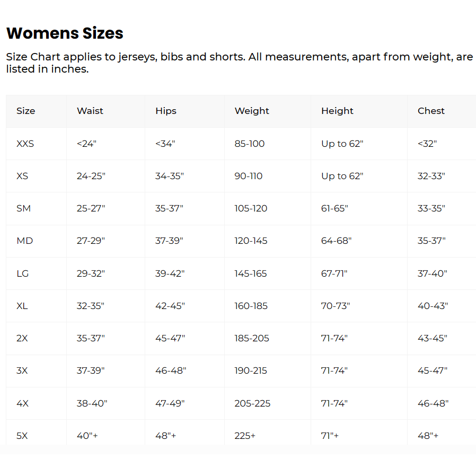Image resolution: width=476 pixels, height=476 pixels.
Task: Click the XS chest value 32-33"
Action: 431,176
